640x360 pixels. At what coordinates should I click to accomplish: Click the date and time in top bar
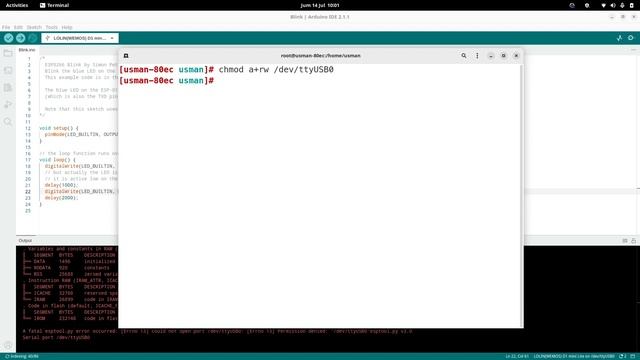point(320,5)
